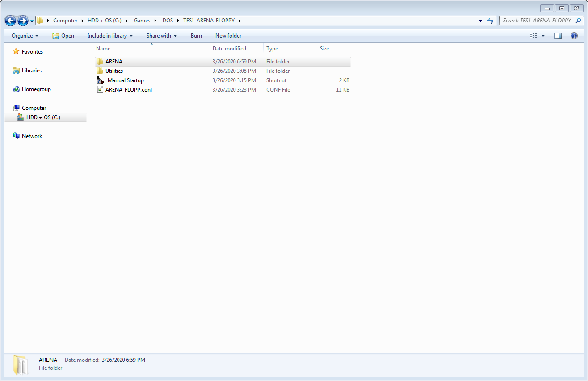
Task: Open the Include in library menu
Action: 110,36
